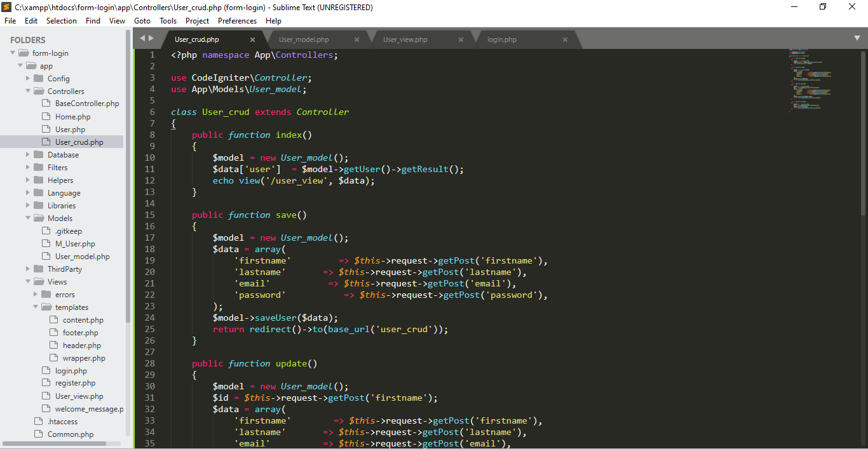Open the Goto menu
868x449 pixels.
[x=142, y=21]
